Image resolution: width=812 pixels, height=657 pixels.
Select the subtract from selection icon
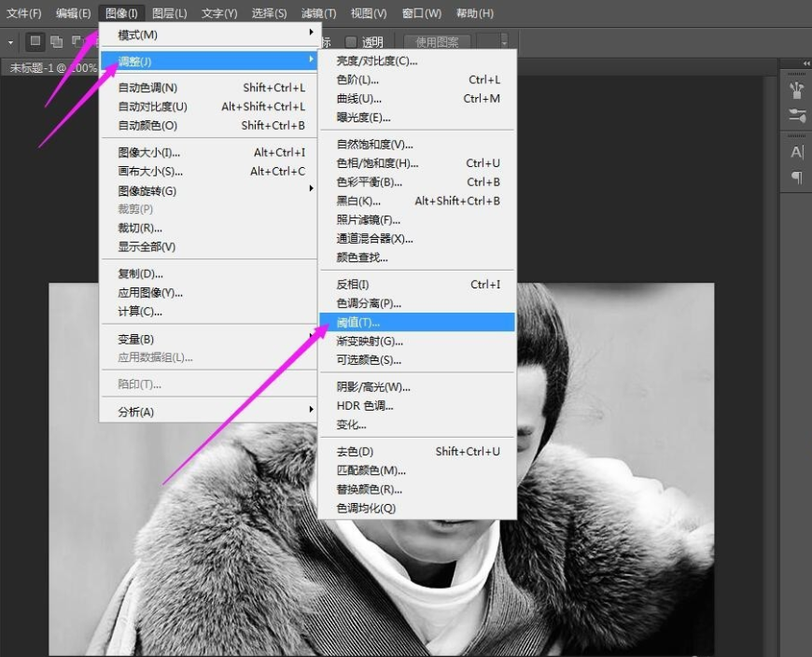(77, 41)
